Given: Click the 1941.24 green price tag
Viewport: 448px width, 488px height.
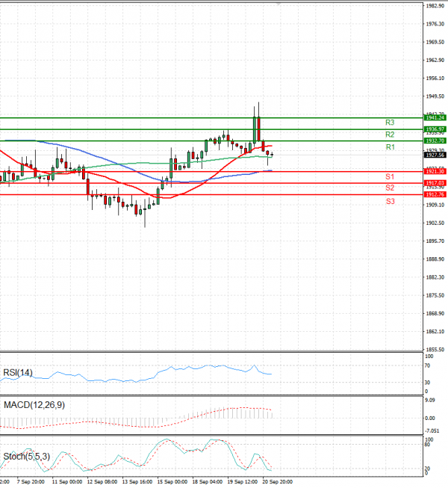Looking at the screenshot, I should [x=435, y=118].
